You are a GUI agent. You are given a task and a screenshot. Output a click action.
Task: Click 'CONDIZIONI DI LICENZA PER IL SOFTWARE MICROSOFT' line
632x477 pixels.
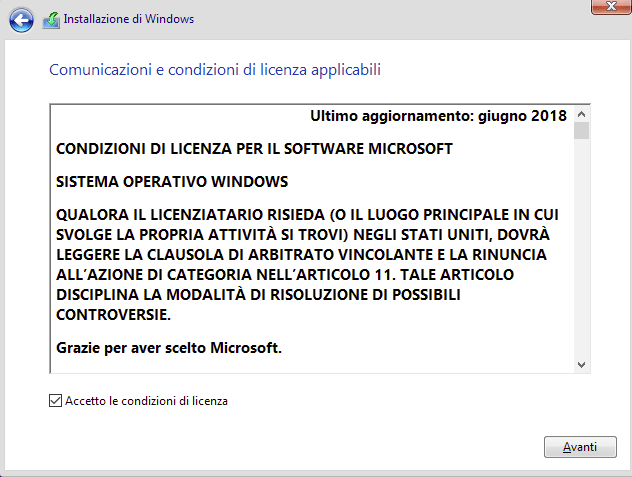click(x=254, y=149)
